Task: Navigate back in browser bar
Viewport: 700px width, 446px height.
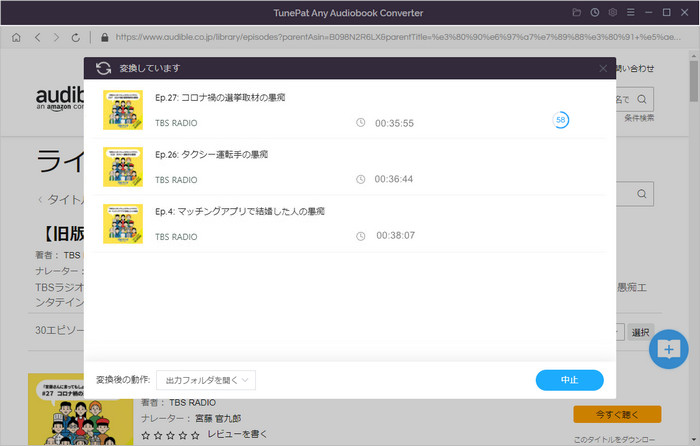Action: click(38, 38)
